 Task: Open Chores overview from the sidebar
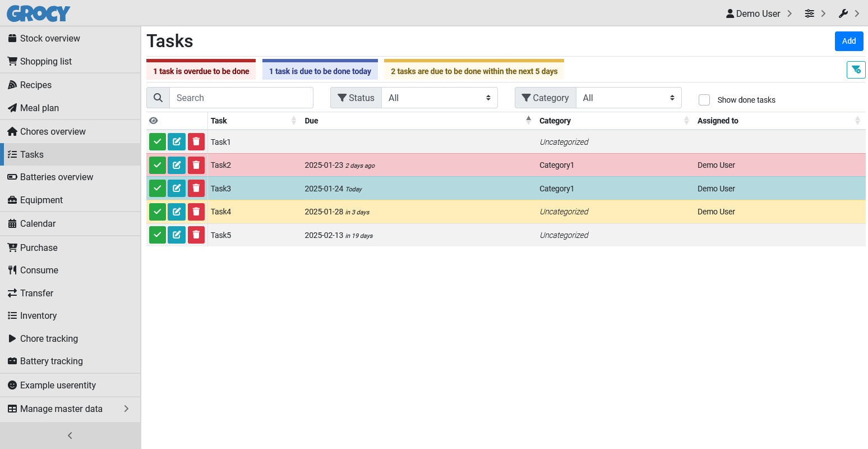[x=53, y=131]
